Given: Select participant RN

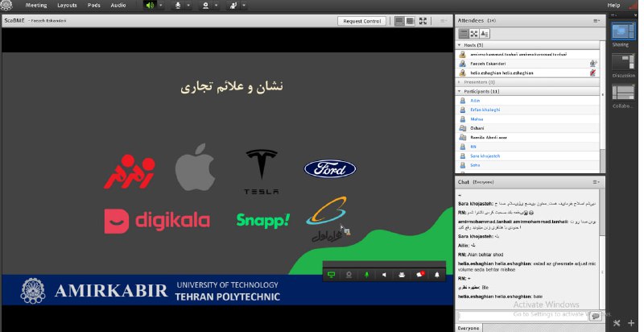Looking at the screenshot, I should click(527, 147).
